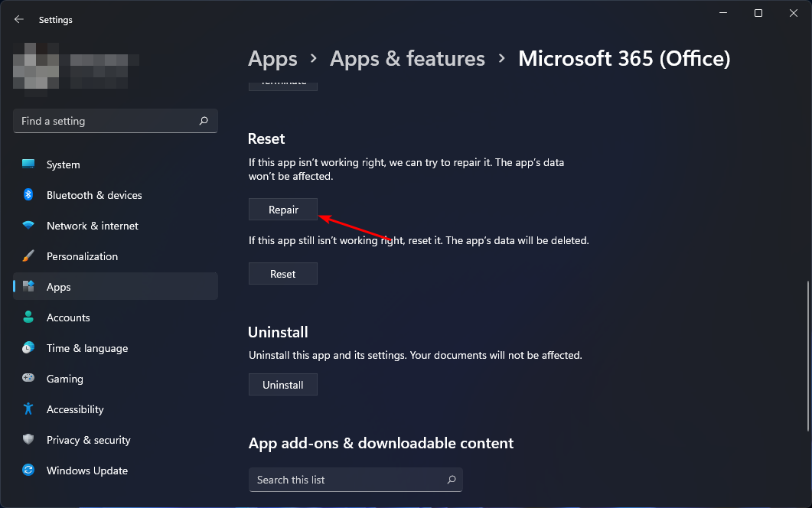This screenshot has width=812, height=508.
Task: Click the Bluetooth icon in sidebar
Action: [28, 194]
